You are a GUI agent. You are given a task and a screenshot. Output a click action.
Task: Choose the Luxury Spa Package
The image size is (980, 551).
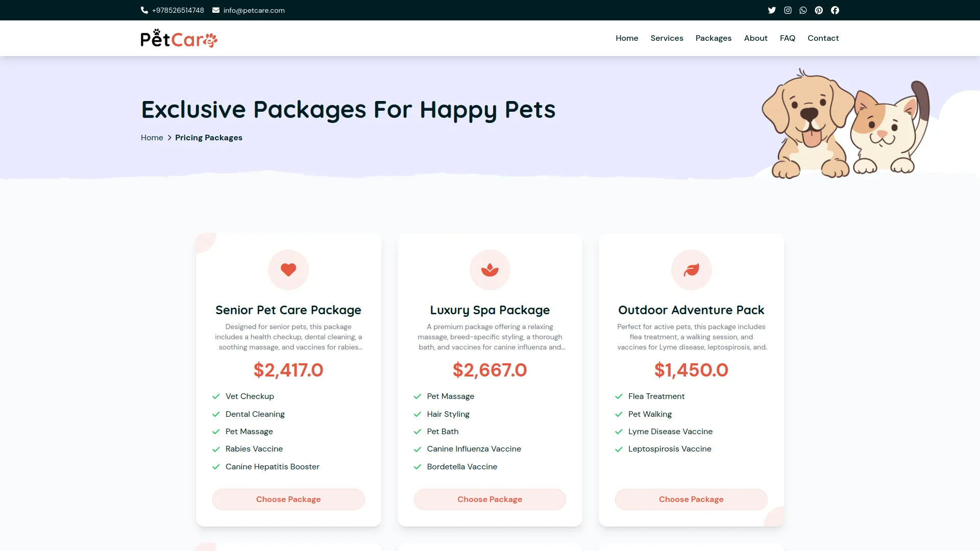pos(489,499)
